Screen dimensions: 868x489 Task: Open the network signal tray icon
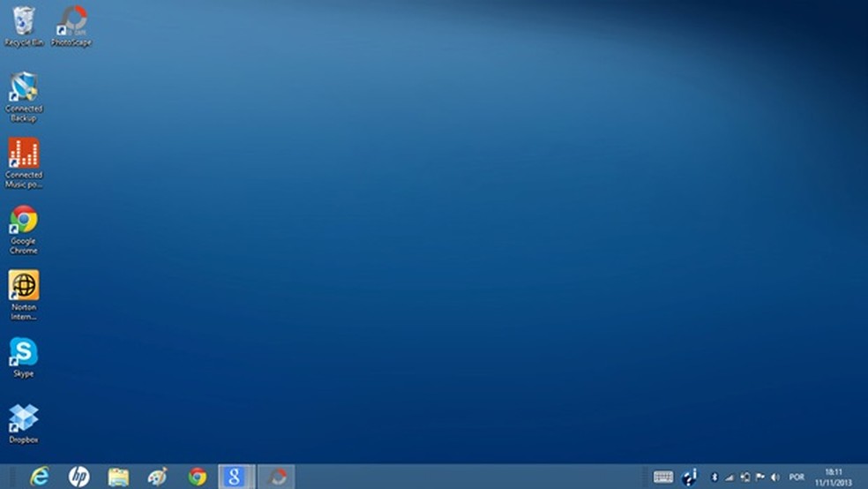coord(730,477)
